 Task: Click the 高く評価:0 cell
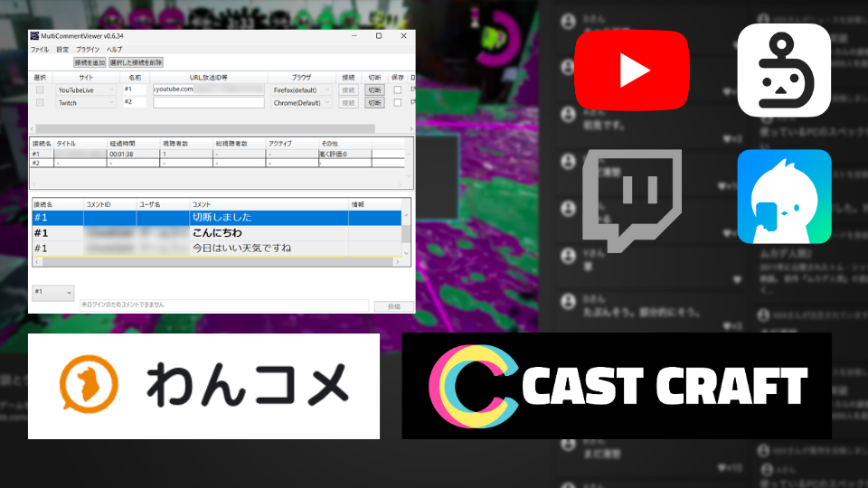tap(344, 155)
